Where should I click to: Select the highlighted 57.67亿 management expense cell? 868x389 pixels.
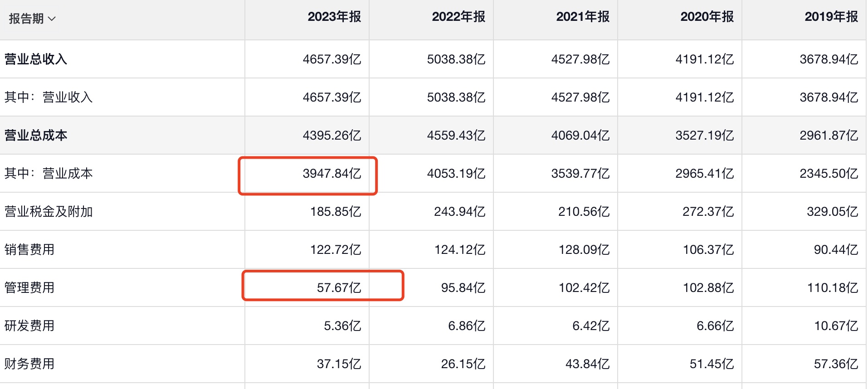pyautogui.click(x=339, y=288)
